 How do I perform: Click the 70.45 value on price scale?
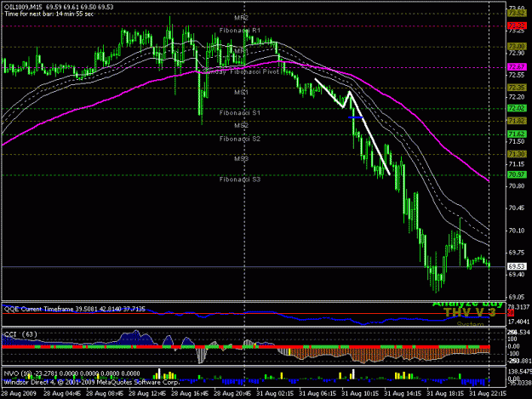(x=517, y=208)
